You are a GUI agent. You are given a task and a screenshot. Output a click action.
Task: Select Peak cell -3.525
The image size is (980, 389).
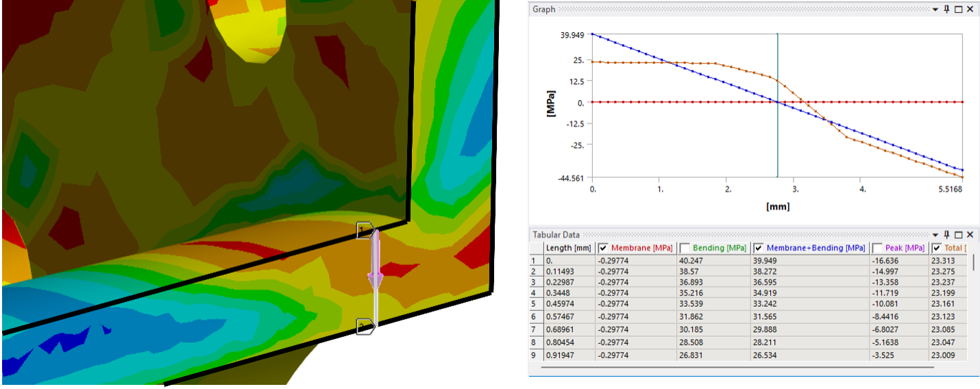(898, 355)
